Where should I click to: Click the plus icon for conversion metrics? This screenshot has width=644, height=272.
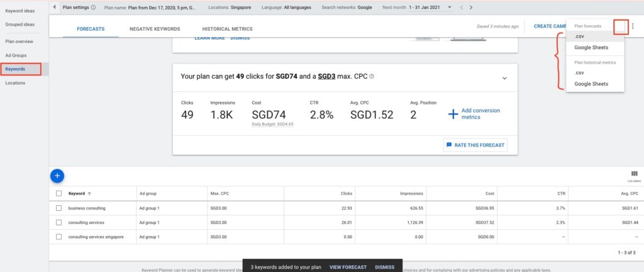(453, 114)
